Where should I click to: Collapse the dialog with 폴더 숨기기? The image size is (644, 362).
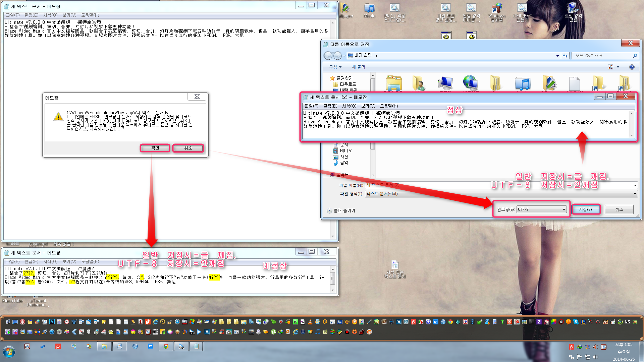(341, 210)
